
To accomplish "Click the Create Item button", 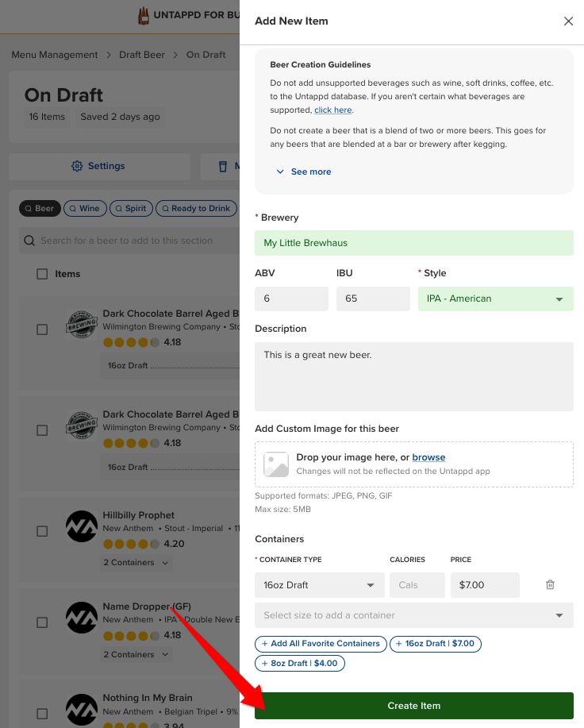I will pyautogui.click(x=413, y=706).
